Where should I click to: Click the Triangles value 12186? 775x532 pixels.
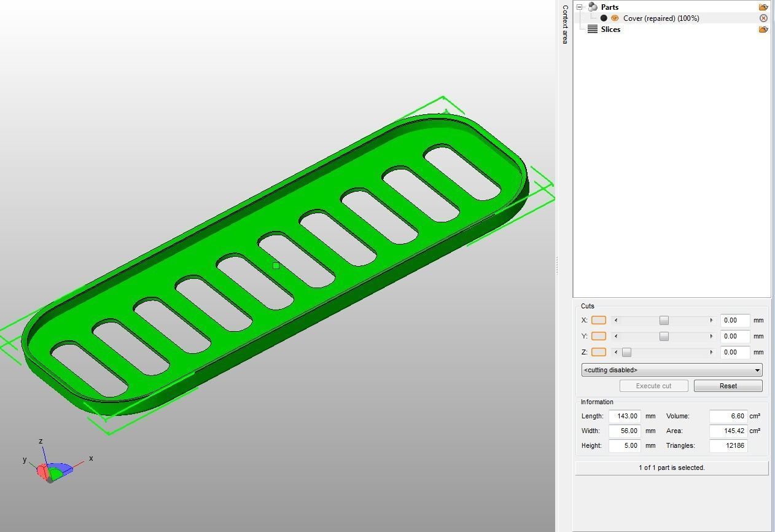728,445
